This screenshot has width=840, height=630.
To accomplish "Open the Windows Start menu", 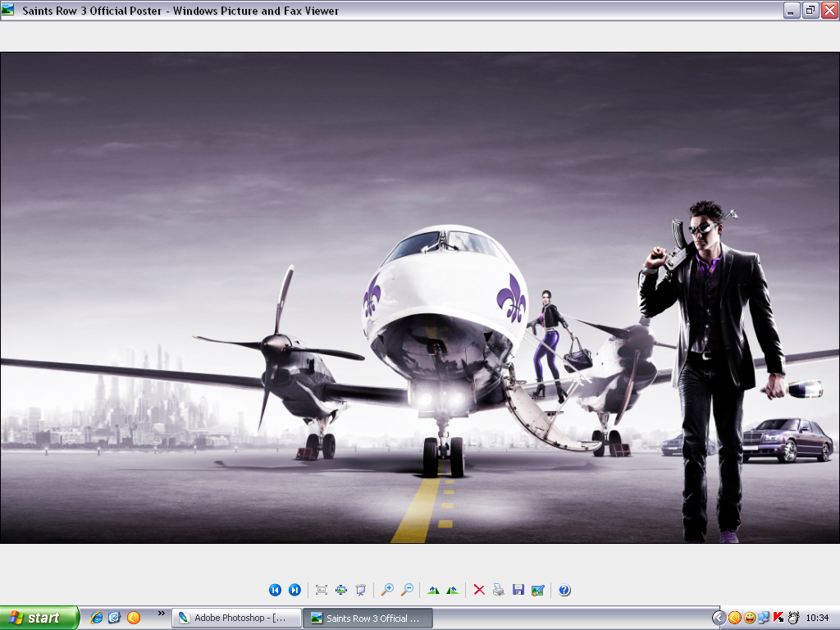I will click(x=39, y=618).
